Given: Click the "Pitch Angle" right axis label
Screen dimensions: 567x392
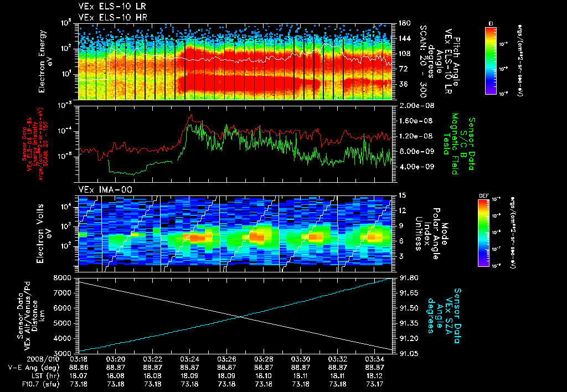Looking at the screenshot, I should click(457, 61).
